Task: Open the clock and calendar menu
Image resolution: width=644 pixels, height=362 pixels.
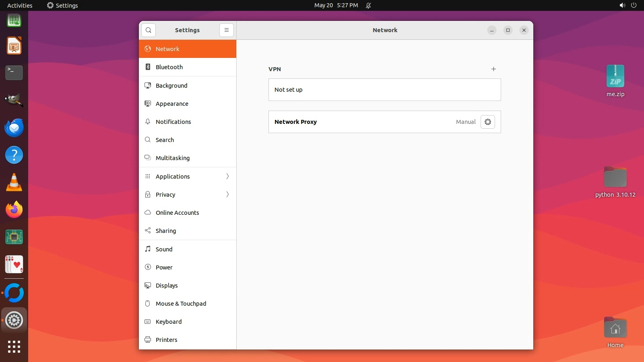Action: pyautogui.click(x=336, y=5)
